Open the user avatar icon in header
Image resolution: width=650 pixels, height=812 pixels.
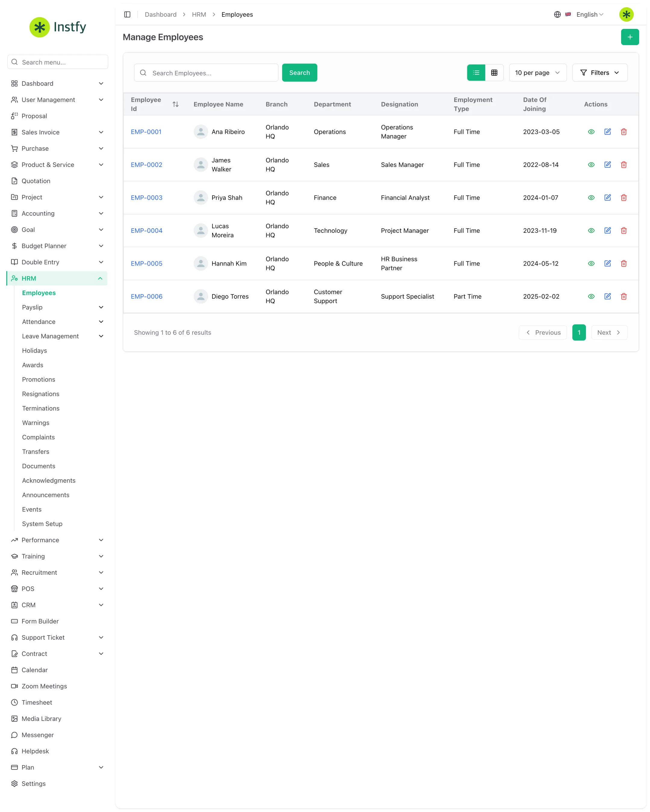click(626, 14)
